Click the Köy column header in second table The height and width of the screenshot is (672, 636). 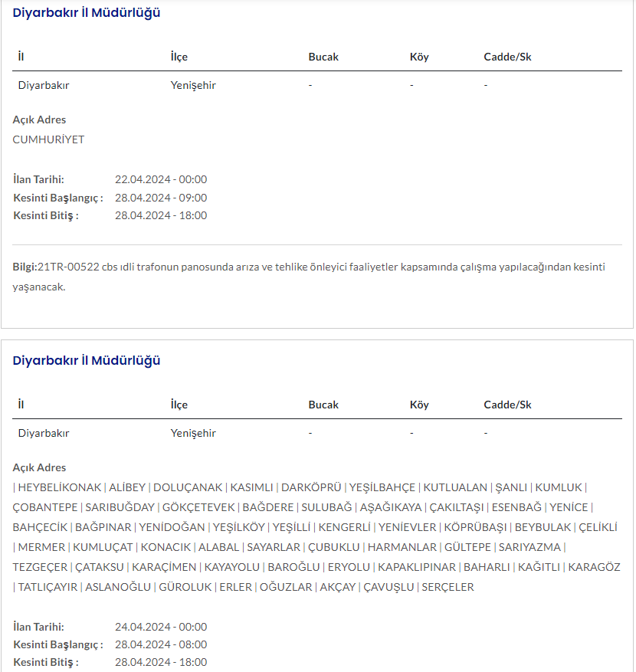(419, 405)
